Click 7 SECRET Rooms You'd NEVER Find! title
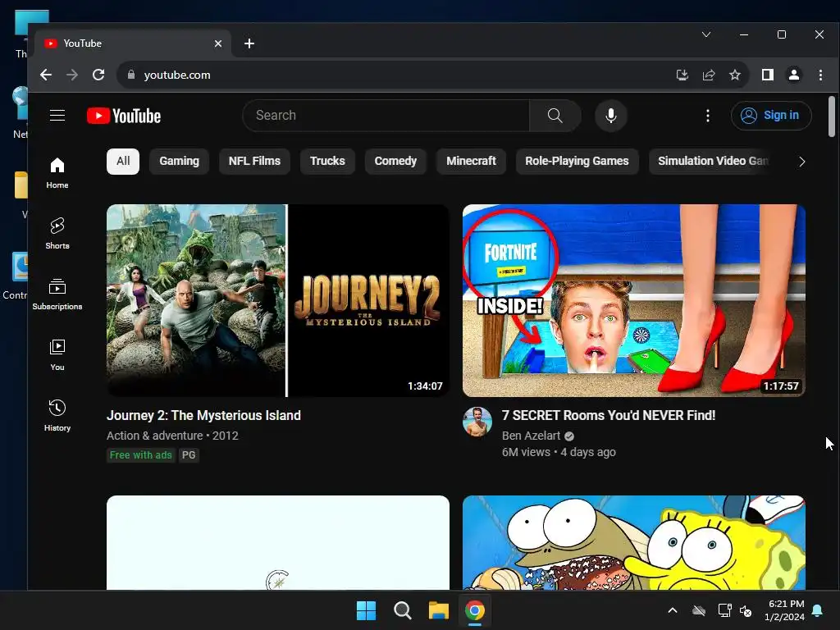The width and height of the screenshot is (840, 630). pos(609,416)
